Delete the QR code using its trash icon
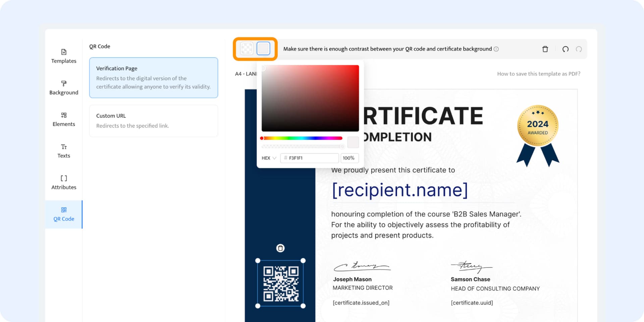The width and height of the screenshot is (644, 322). (280, 248)
